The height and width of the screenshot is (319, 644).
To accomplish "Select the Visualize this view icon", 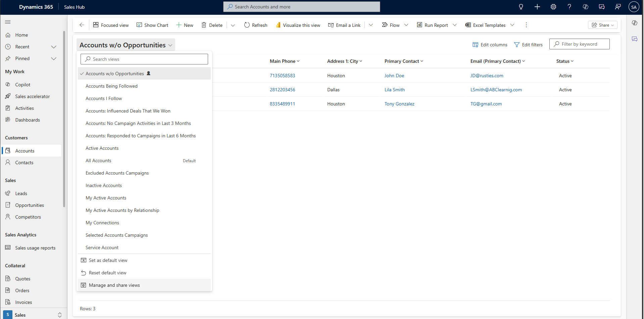I will 279,25.
